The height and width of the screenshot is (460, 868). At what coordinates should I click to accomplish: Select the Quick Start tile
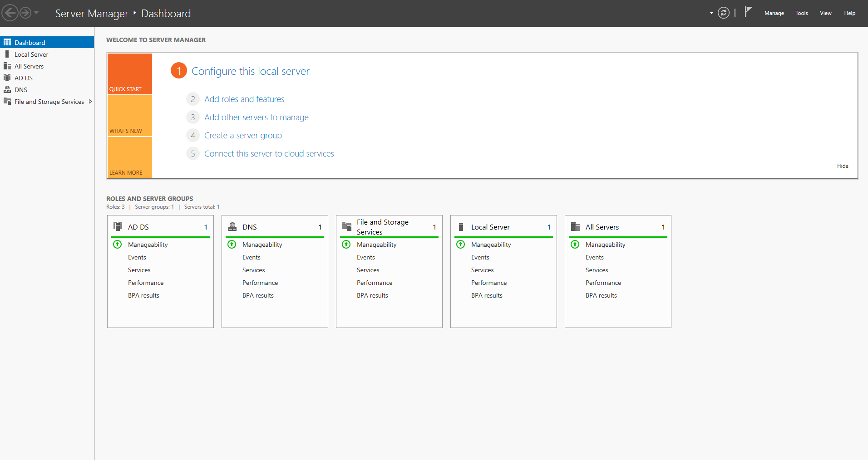(x=130, y=74)
